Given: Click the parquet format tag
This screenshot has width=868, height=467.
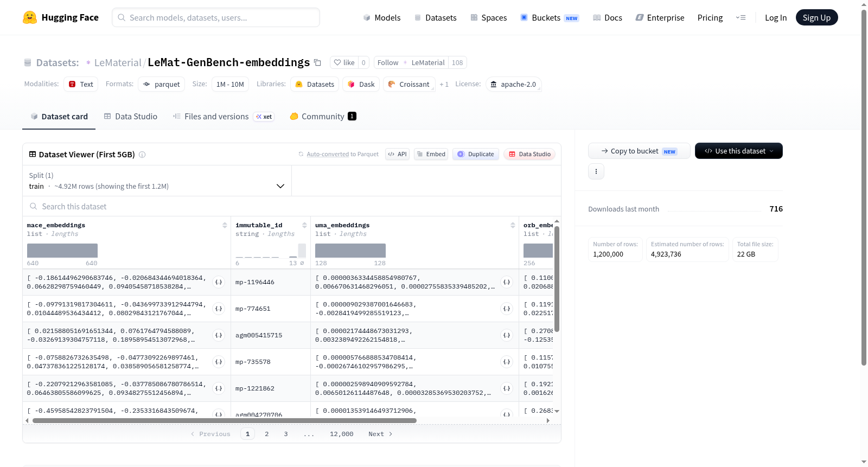Looking at the screenshot, I should [161, 84].
